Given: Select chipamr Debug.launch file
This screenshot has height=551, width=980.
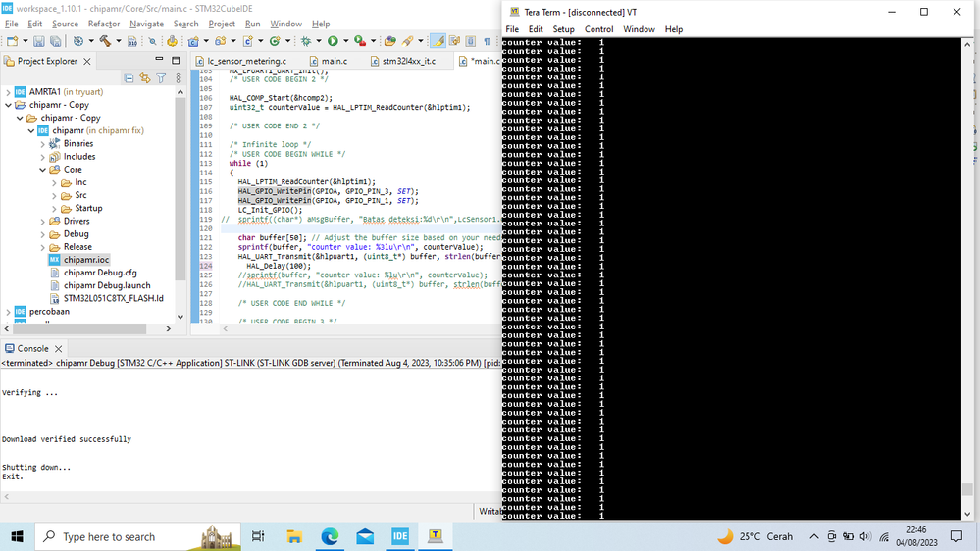Looking at the screenshot, I should 107,285.
